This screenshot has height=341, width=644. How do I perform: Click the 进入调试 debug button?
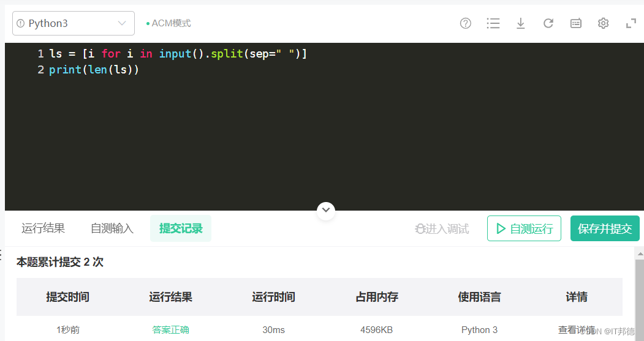442,228
